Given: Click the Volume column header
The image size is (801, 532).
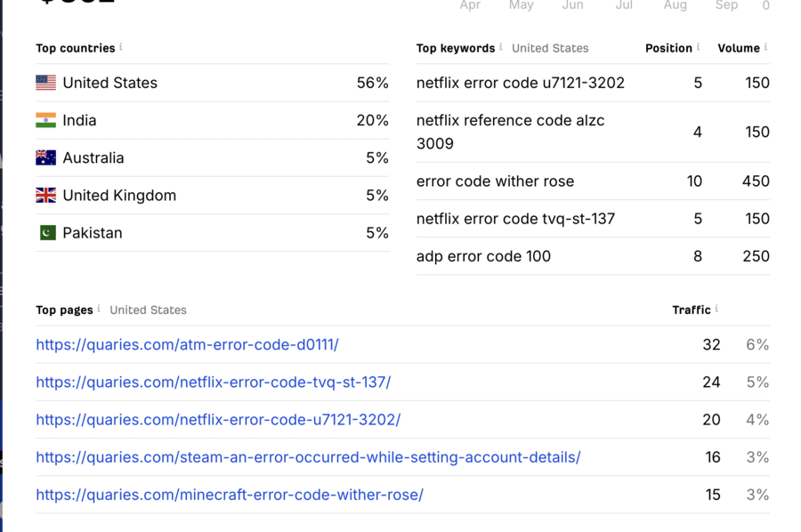Looking at the screenshot, I should (738, 48).
